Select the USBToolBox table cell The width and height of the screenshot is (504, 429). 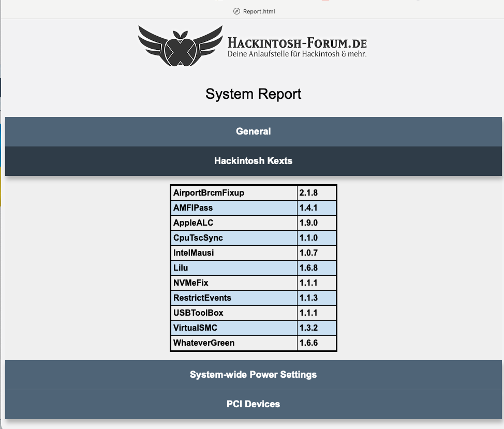click(x=234, y=313)
